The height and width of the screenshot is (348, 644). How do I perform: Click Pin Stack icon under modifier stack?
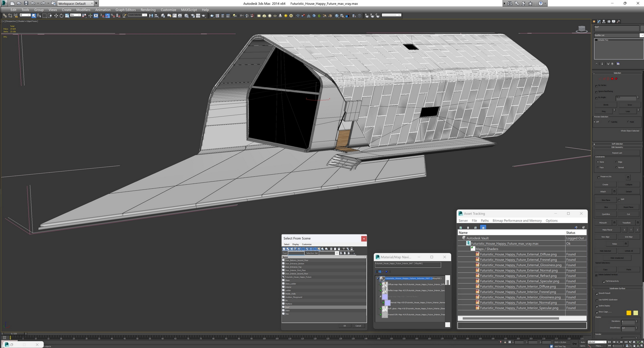tap(597, 64)
